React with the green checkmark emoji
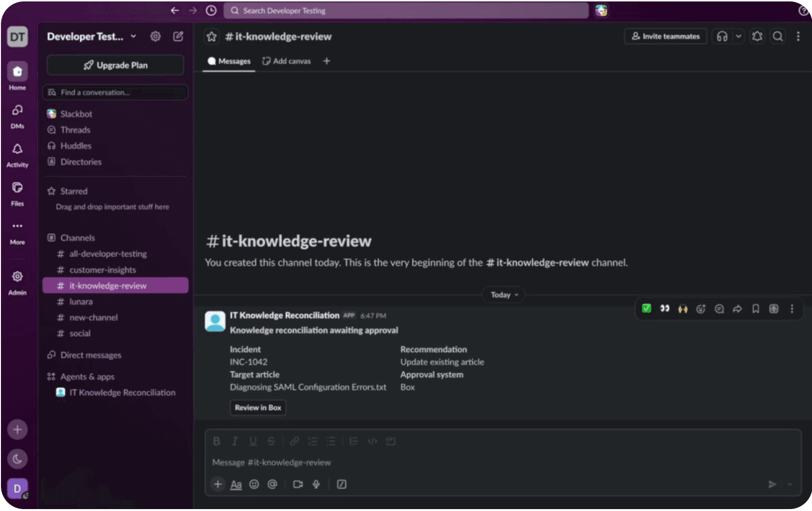 pyautogui.click(x=647, y=309)
